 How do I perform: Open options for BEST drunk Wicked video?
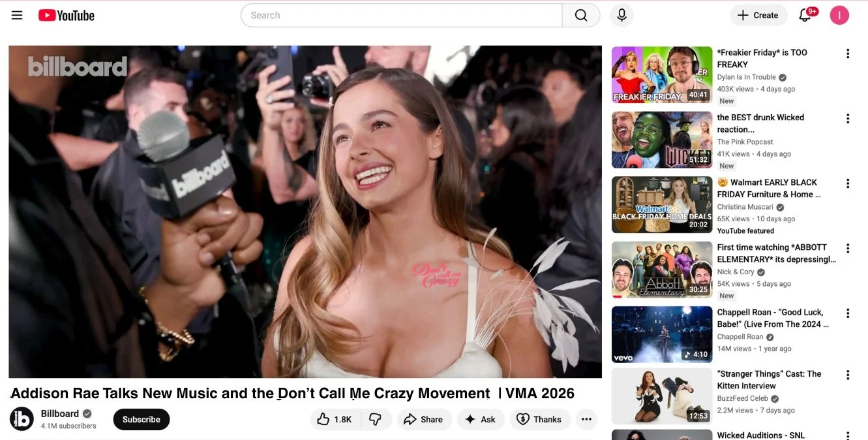(848, 118)
